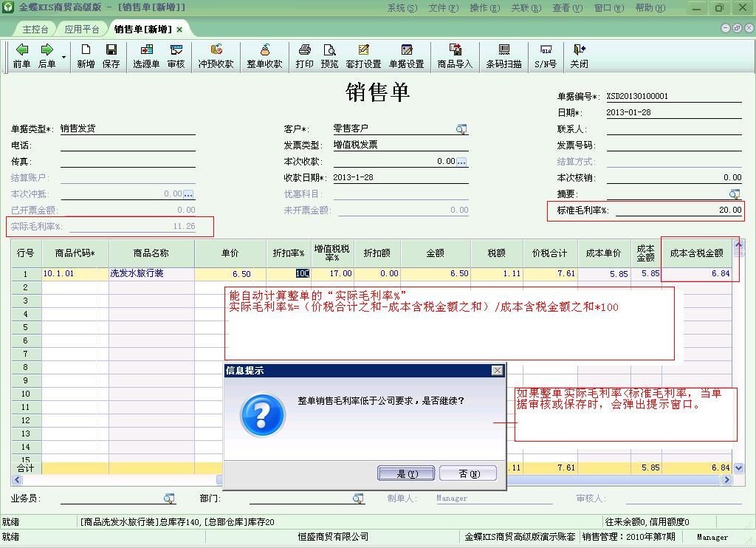Click the 商品代码* column header
Viewport: 756px width, 548px height.
click(75, 253)
